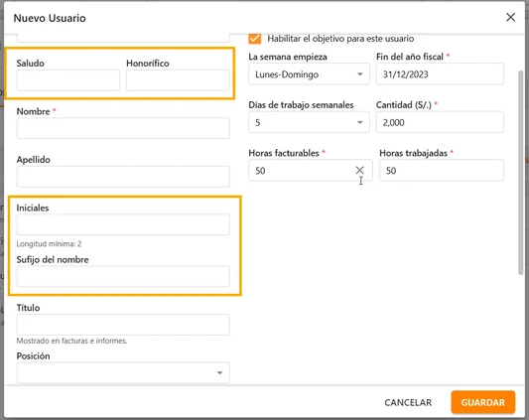
Task: Click the Horas facturables input
Action: pos(302,170)
